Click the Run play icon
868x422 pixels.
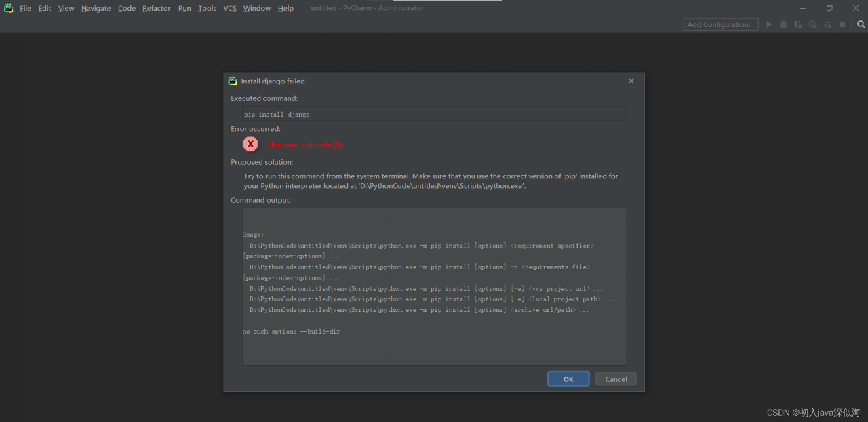pos(769,24)
